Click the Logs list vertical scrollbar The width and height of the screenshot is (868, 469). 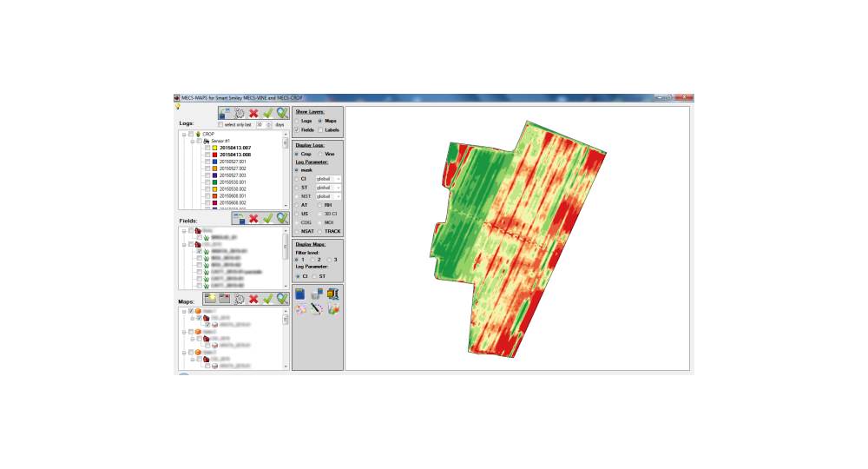(x=286, y=170)
